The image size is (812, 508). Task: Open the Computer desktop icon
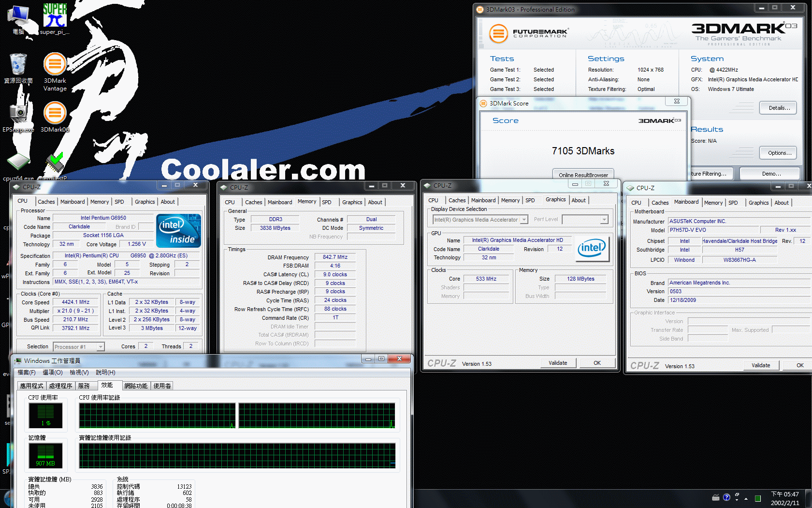(x=18, y=19)
